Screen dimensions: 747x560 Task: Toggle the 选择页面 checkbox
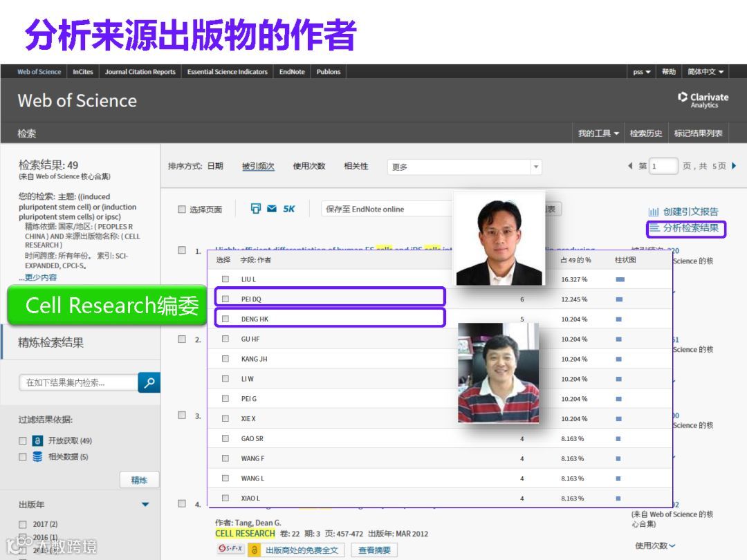[x=181, y=209]
